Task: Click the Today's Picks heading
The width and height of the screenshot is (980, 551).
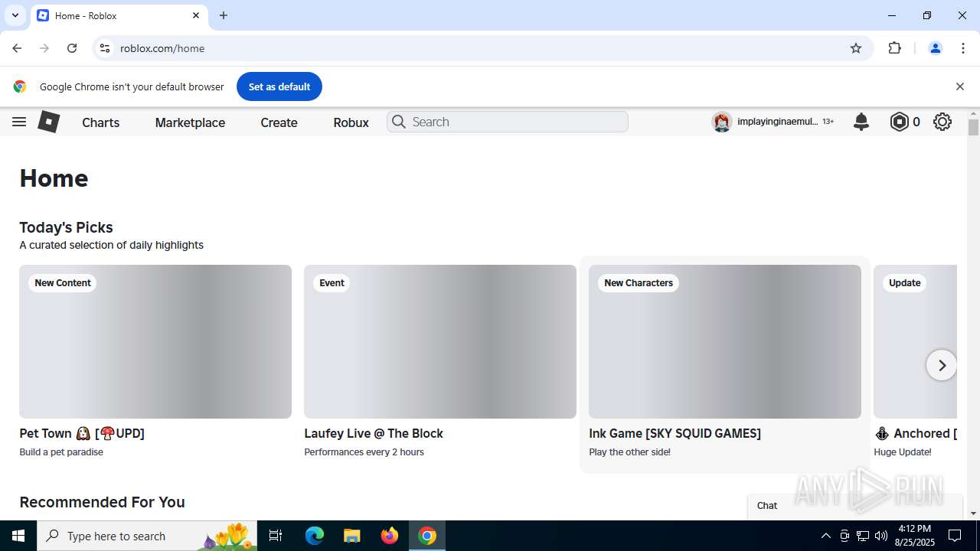Action: click(66, 227)
